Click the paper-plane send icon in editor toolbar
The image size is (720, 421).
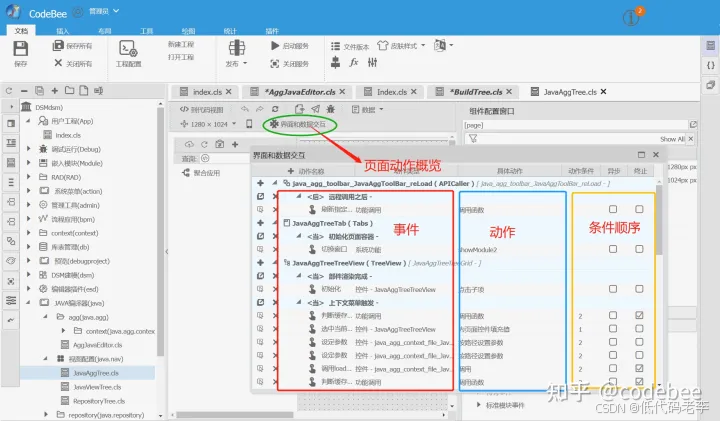click(x=315, y=109)
